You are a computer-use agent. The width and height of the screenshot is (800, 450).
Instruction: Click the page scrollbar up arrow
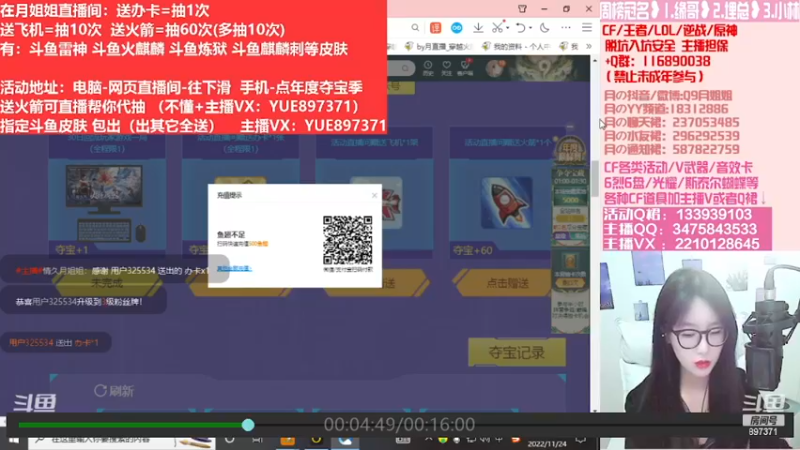click(595, 61)
